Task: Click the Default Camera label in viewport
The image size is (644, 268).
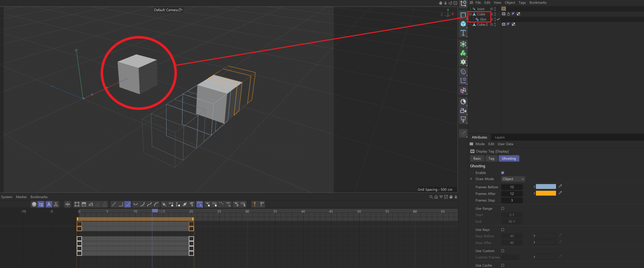Action: (x=166, y=10)
